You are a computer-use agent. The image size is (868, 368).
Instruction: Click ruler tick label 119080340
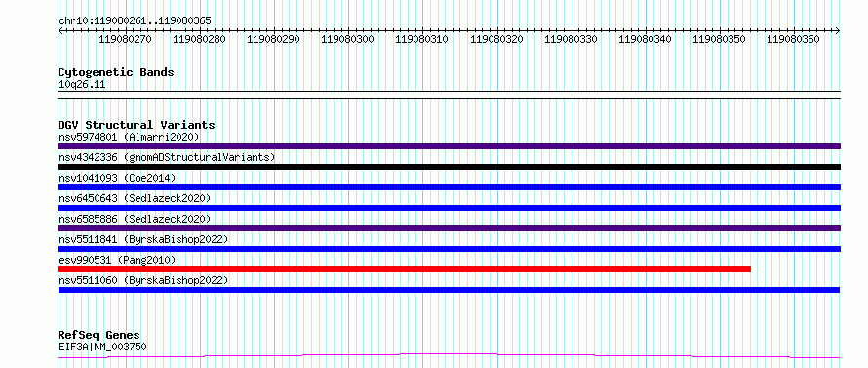(645, 39)
